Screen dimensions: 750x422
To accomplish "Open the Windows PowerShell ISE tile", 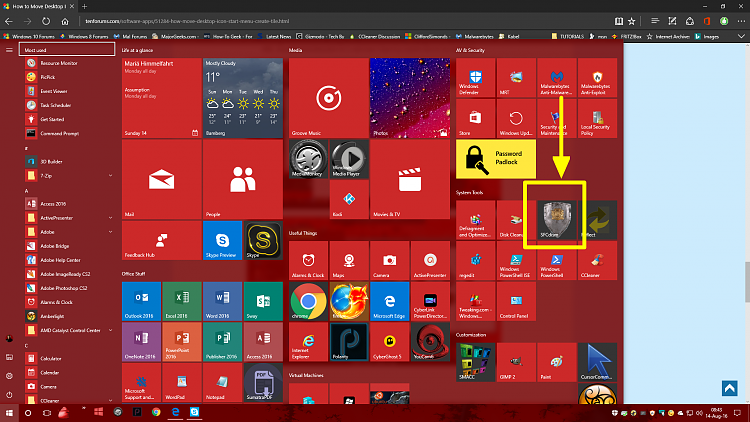I will pyautogui.click(x=516, y=260).
